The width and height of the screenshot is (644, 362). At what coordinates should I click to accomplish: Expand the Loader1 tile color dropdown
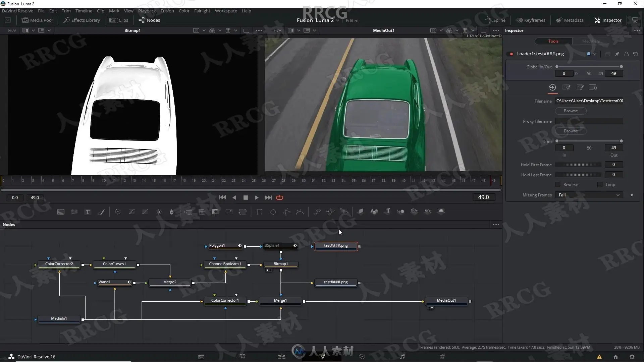click(x=595, y=54)
